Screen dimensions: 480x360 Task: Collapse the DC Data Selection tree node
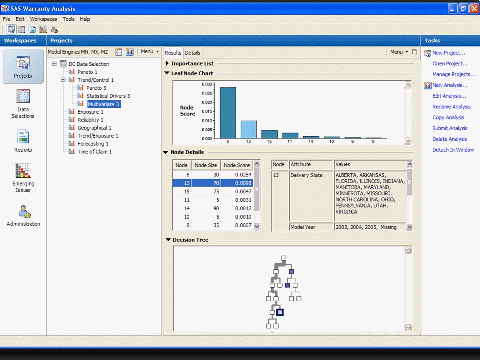(54, 64)
